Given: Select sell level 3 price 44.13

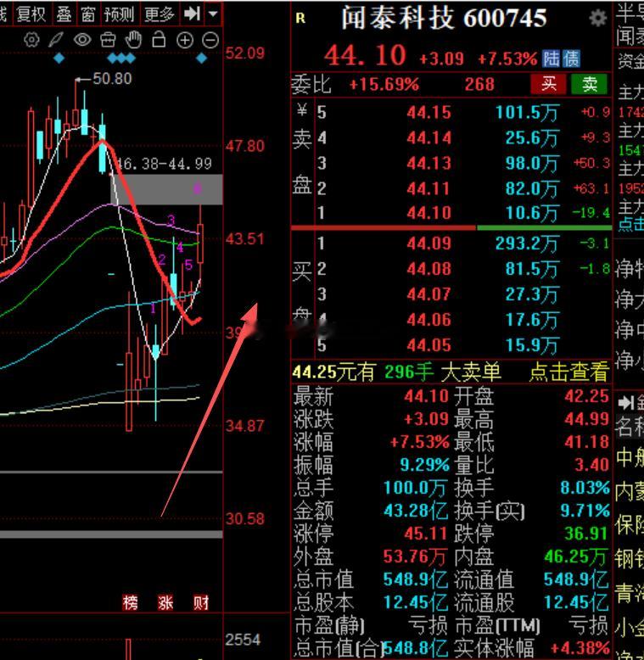Looking at the screenshot, I should [428, 163].
